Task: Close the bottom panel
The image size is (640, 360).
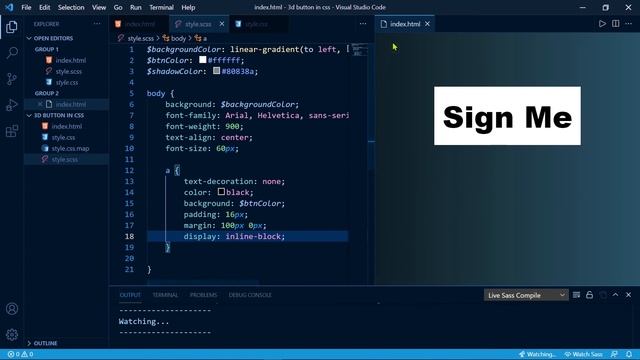Action: coord(629,295)
